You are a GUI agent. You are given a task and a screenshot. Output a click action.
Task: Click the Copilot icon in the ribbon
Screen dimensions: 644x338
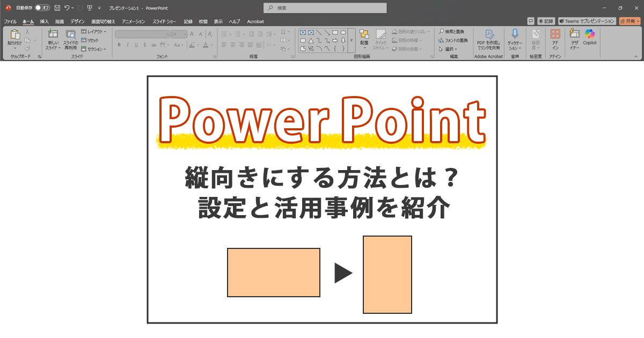(590, 36)
